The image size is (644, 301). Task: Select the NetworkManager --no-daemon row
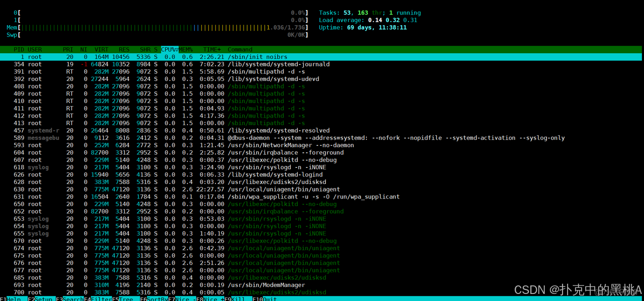point(322,145)
